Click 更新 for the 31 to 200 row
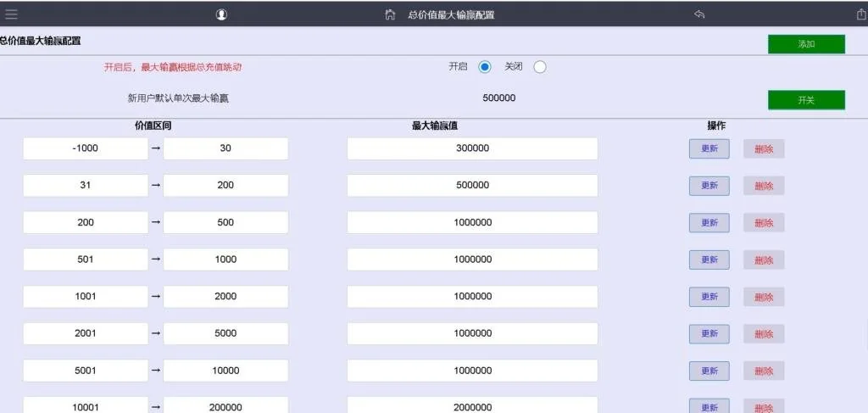This screenshot has width=868, height=413. coord(709,186)
